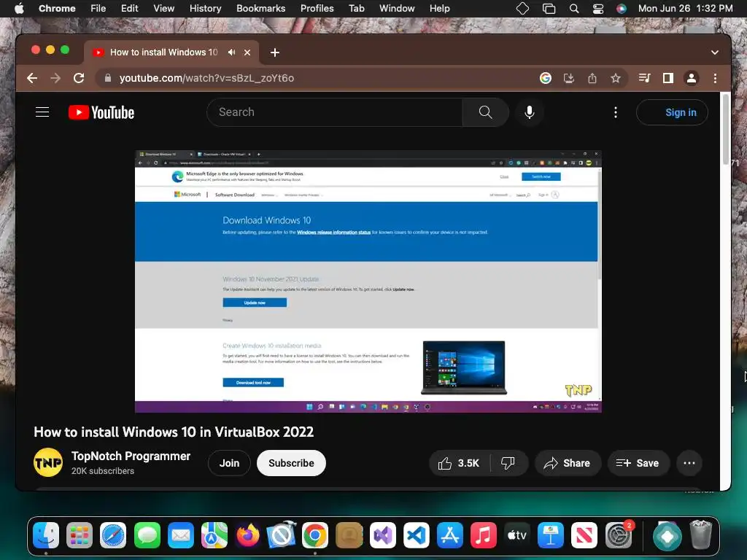Go to YouTube home via logo

pos(101,112)
